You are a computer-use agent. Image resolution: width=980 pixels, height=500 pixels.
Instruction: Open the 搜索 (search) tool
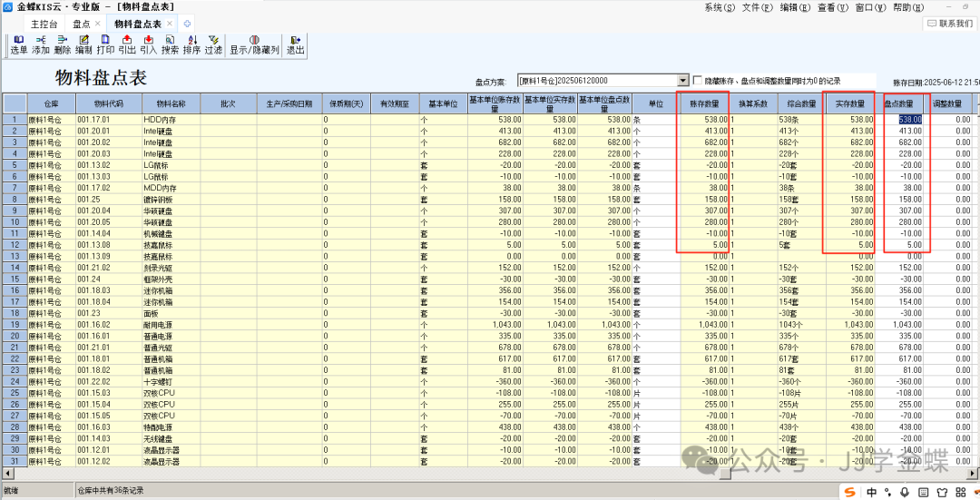coord(171,44)
